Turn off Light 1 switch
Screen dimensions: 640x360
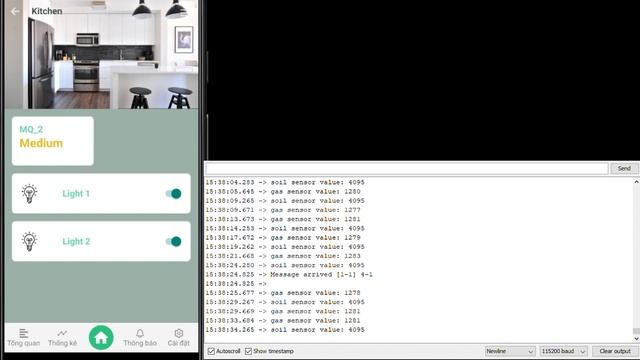click(173, 193)
